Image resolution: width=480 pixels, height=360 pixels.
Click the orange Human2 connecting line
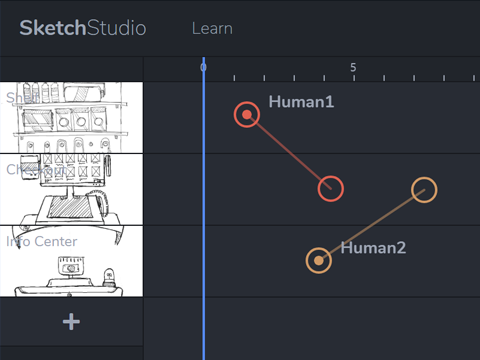[371, 225]
